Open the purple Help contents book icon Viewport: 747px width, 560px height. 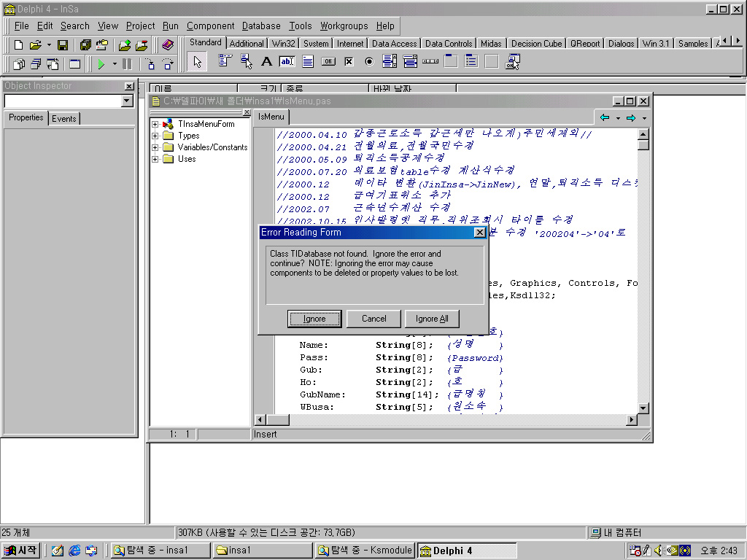[168, 45]
